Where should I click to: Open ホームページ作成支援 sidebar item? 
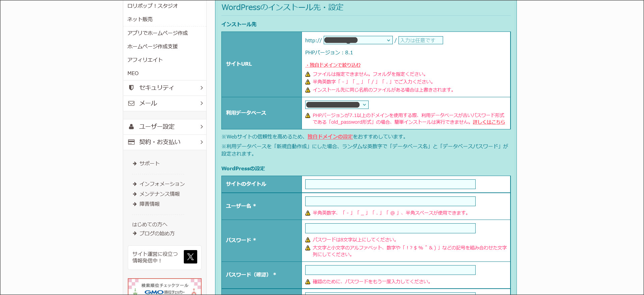(152, 47)
